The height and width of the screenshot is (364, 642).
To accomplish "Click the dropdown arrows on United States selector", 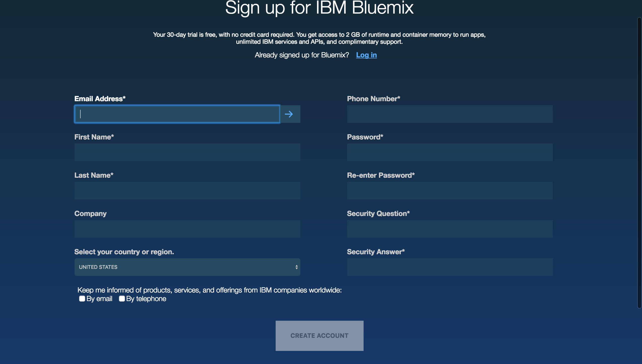I will (x=297, y=267).
